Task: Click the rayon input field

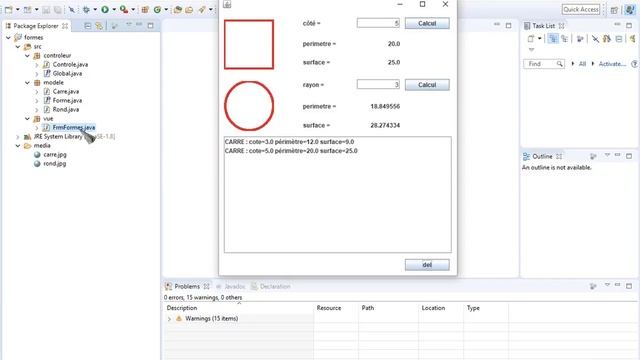Action: pos(378,84)
